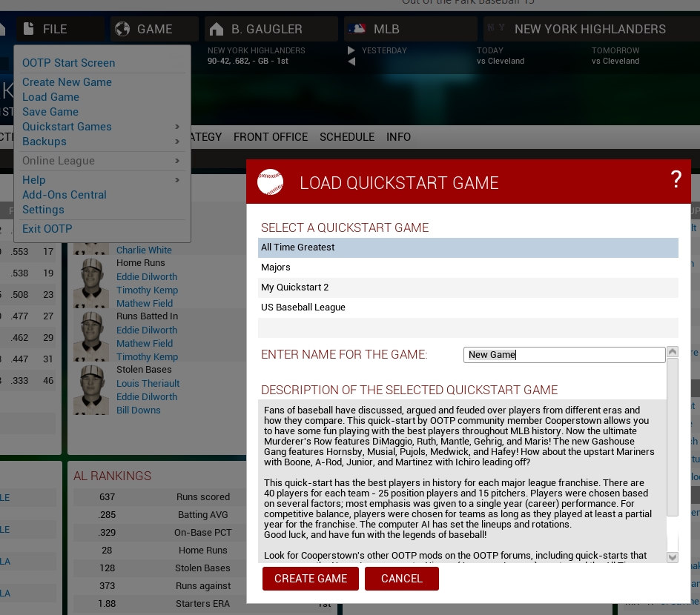Open the FILE menu
The height and width of the screenshot is (615, 700).
(x=61, y=29)
